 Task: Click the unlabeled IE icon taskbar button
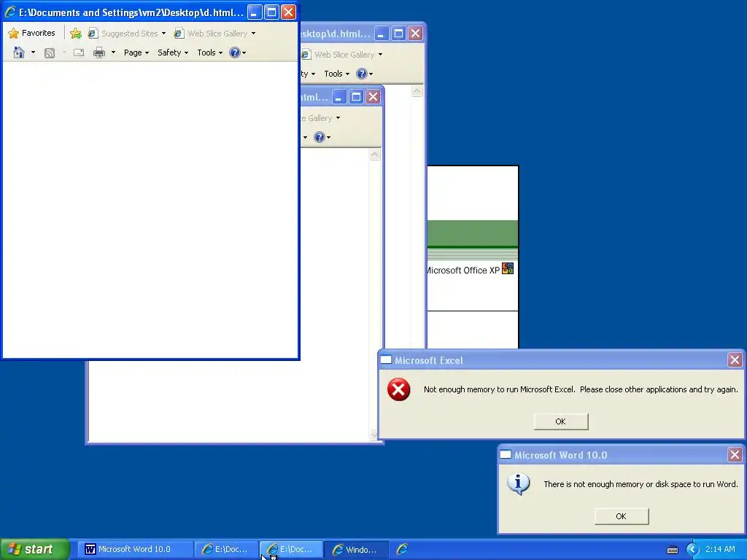click(x=403, y=549)
